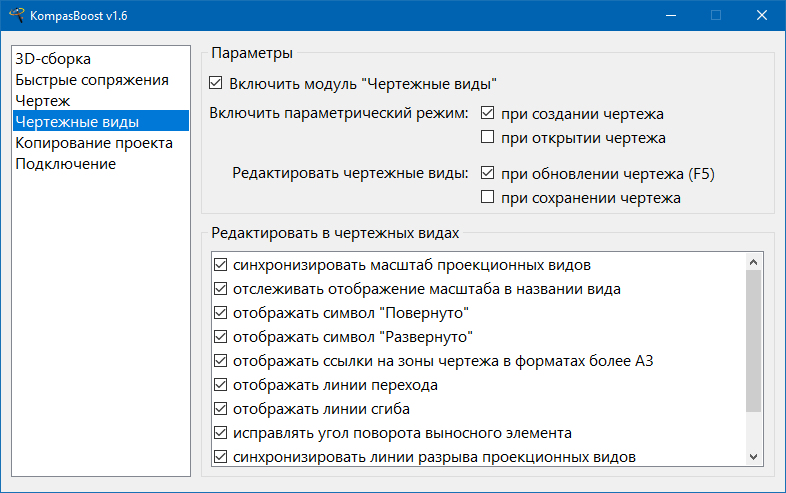The height and width of the screenshot is (493, 786).
Task: Disable the "Чертежные виды" module checkbox
Action: pyautogui.click(x=217, y=84)
